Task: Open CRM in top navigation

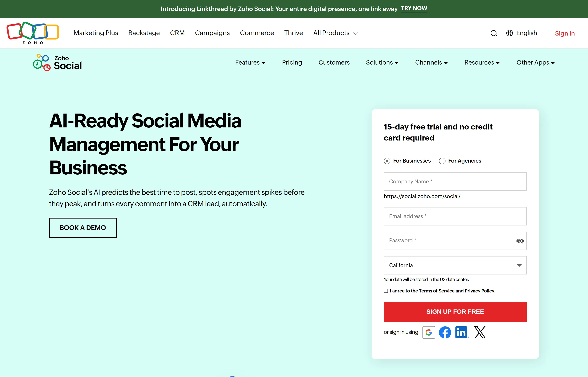Action: [x=177, y=33]
